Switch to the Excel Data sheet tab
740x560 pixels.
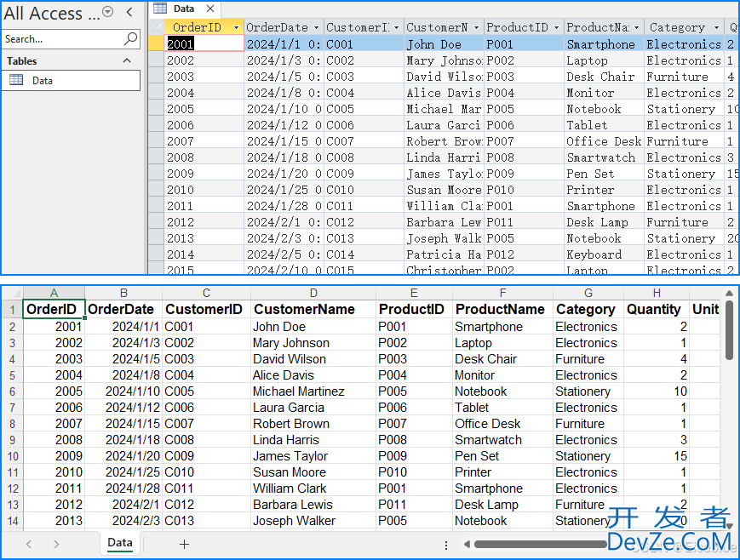click(x=120, y=542)
